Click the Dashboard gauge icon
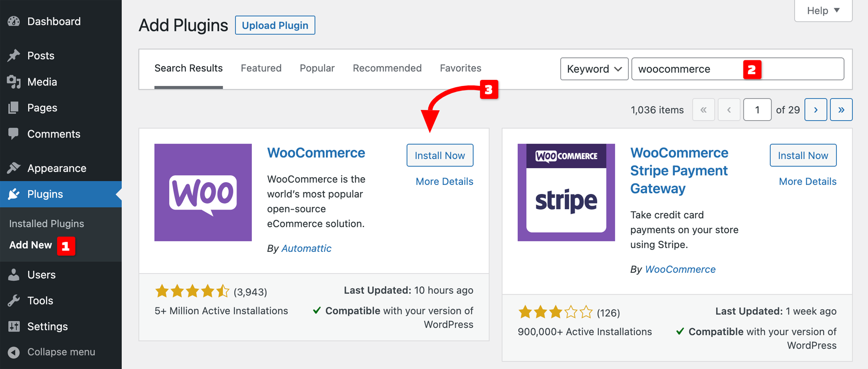The image size is (868, 369). (14, 21)
